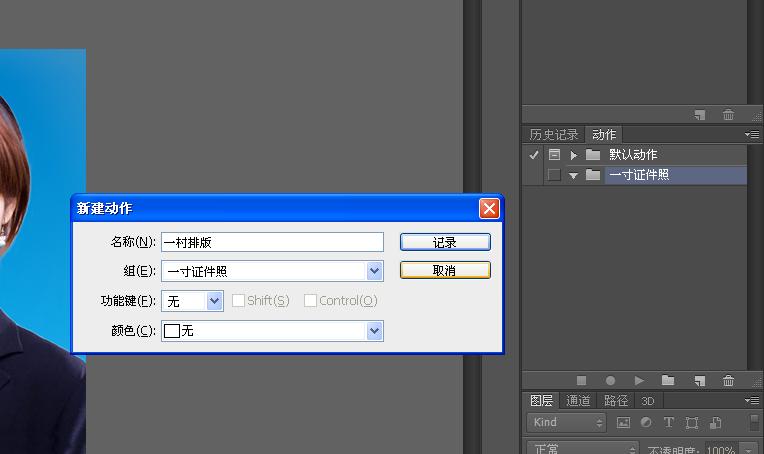Click the Play selection triangle in Actions panel
The height and width of the screenshot is (454, 764).
[639, 380]
